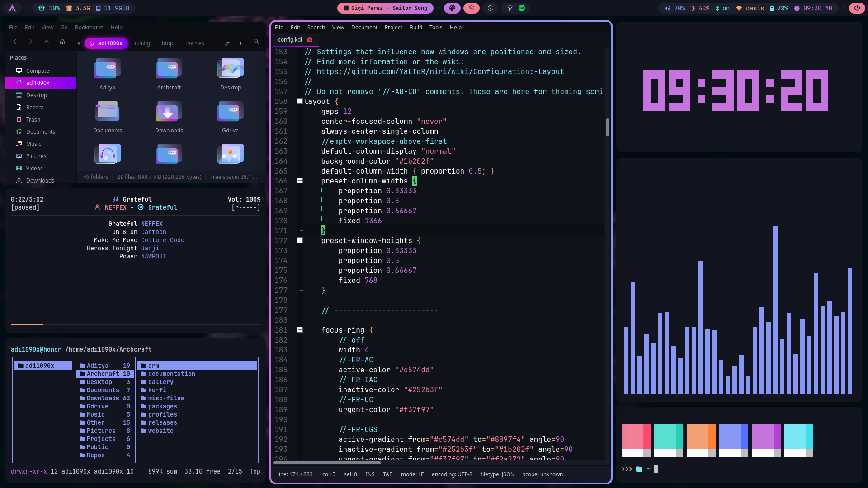Image resolution: width=868 pixels, height=488 pixels.
Task: Click the edit path pencil icon
Action: coord(227,43)
